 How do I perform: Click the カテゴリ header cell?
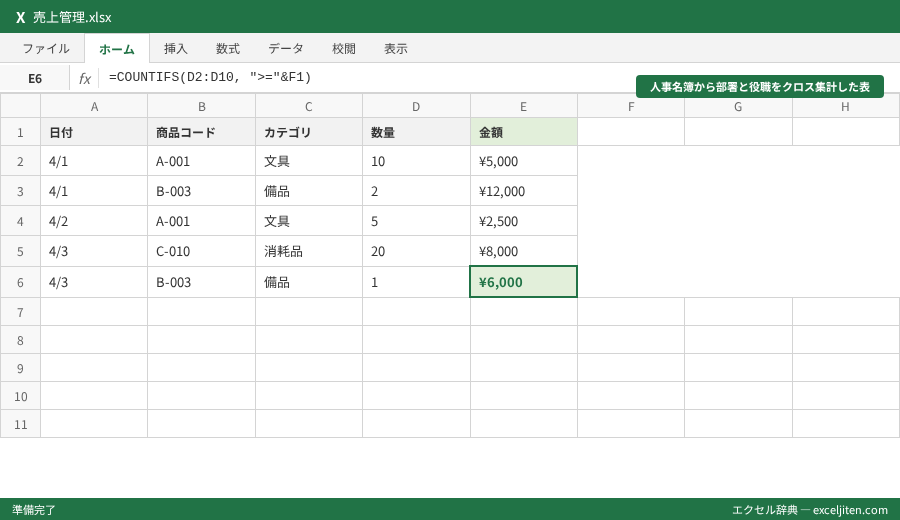[x=309, y=132]
